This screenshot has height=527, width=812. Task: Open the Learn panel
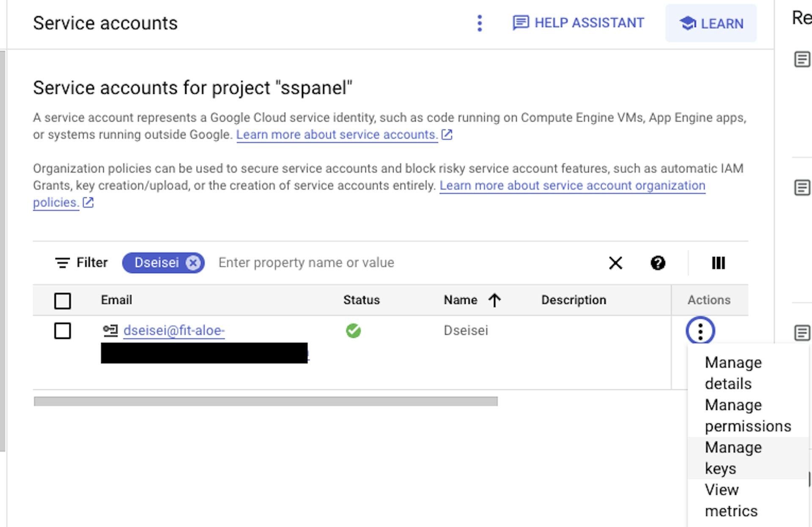[x=711, y=24]
